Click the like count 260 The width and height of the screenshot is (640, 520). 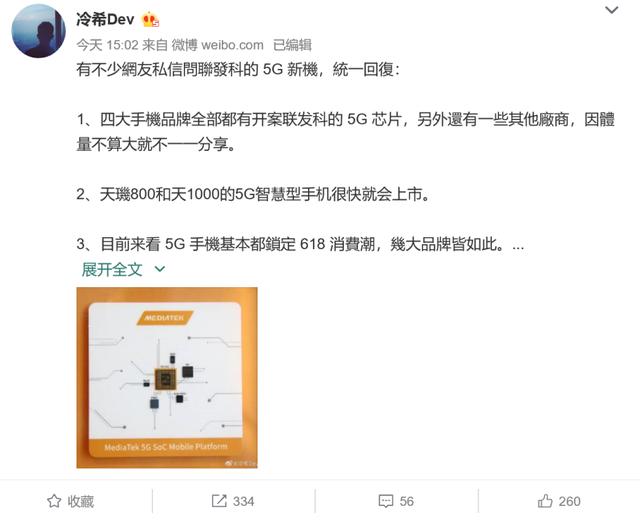tap(569, 501)
